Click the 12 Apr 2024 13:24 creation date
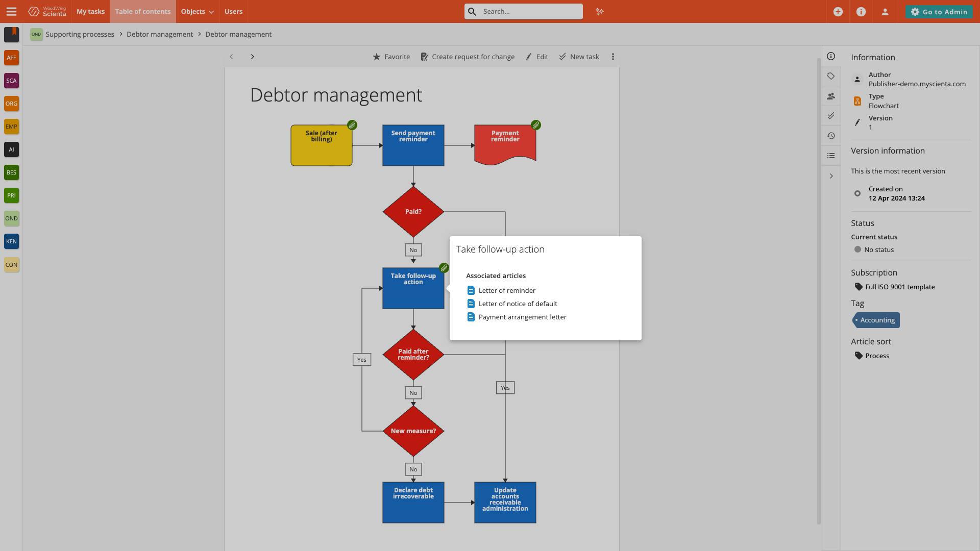 click(x=897, y=198)
